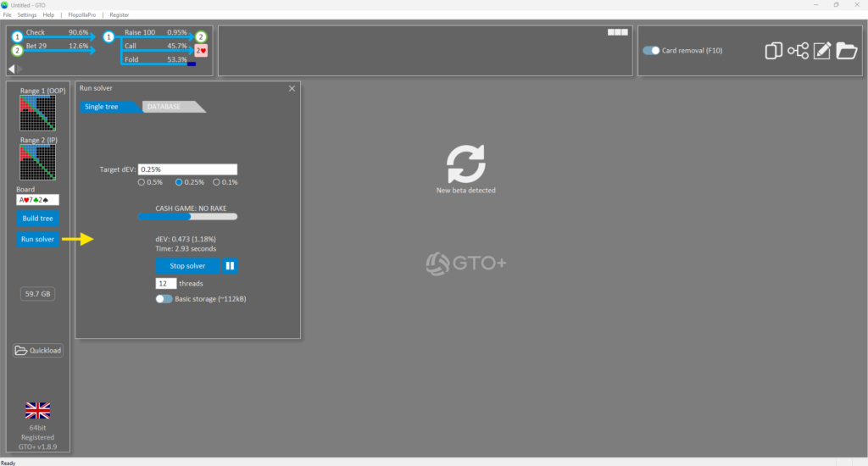Click the Registered status text
The height and width of the screenshot is (466, 868).
point(37,437)
